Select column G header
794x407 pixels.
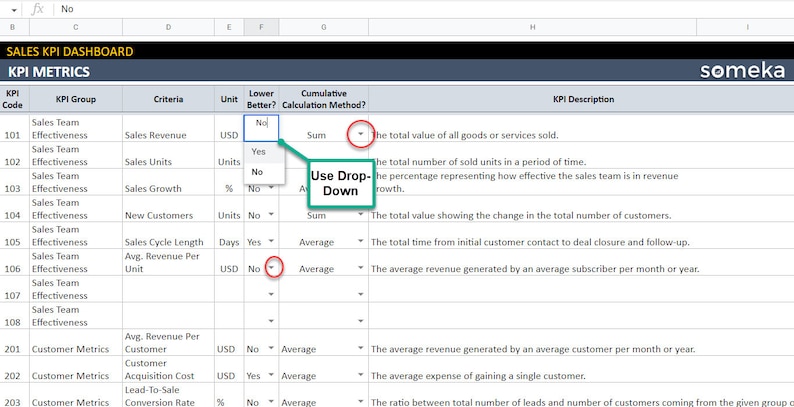pyautogui.click(x=324, y=27)
